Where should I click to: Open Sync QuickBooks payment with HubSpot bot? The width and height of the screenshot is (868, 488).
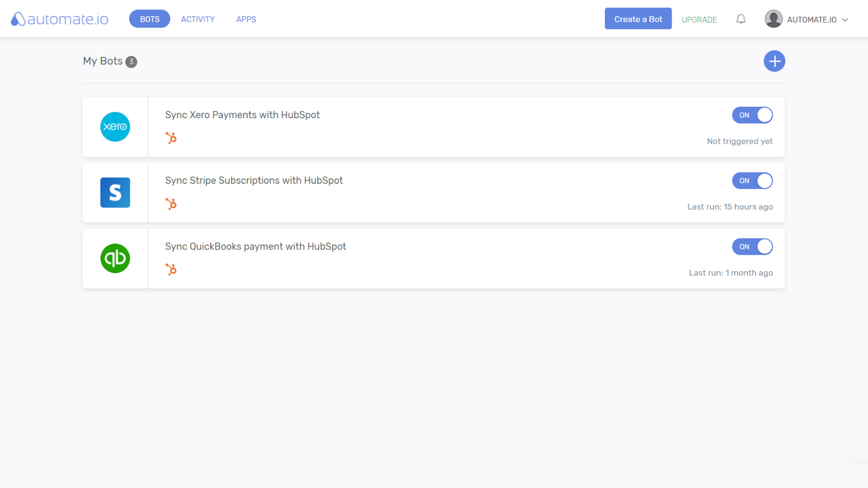pyautogui.click(x=256, y=247)
